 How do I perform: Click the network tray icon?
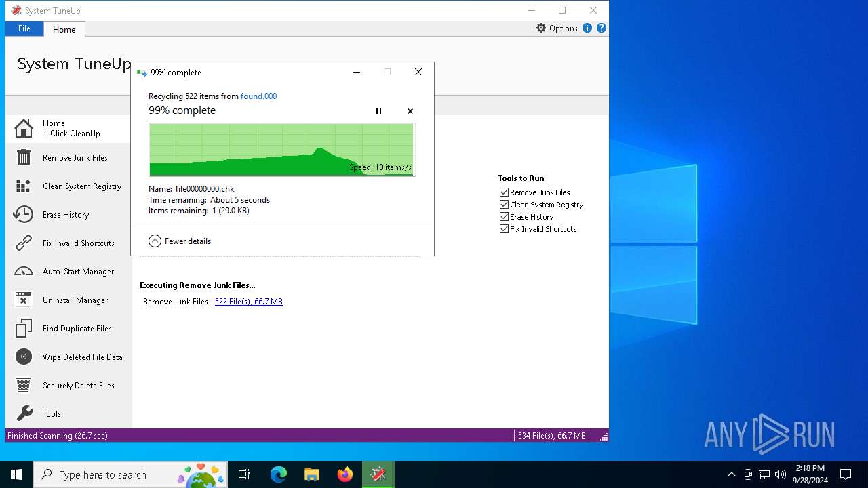click(x=764, y=474)
